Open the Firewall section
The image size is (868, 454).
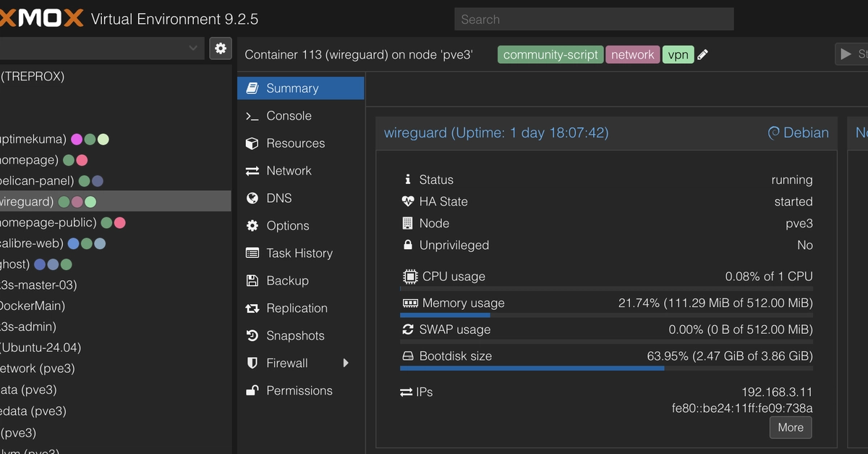(x=300, y=363)
